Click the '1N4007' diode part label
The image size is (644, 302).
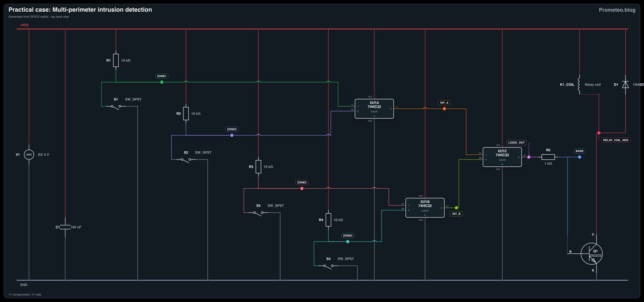pyautogui.click(x=638, y=85)
